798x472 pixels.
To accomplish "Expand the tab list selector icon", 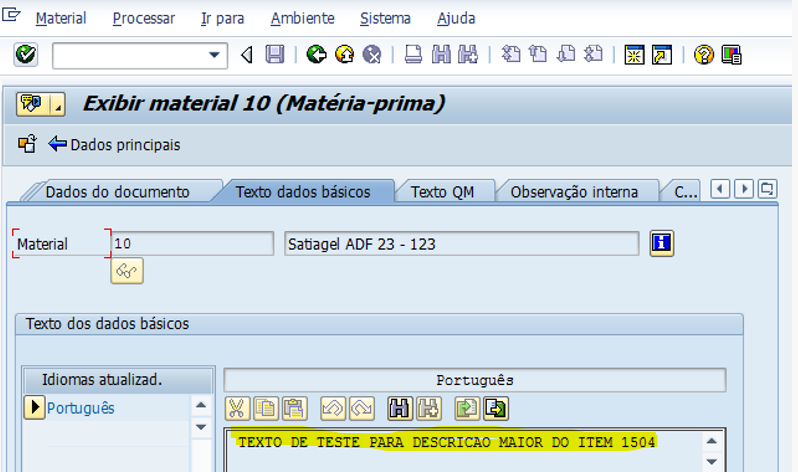I will (767, 188).
